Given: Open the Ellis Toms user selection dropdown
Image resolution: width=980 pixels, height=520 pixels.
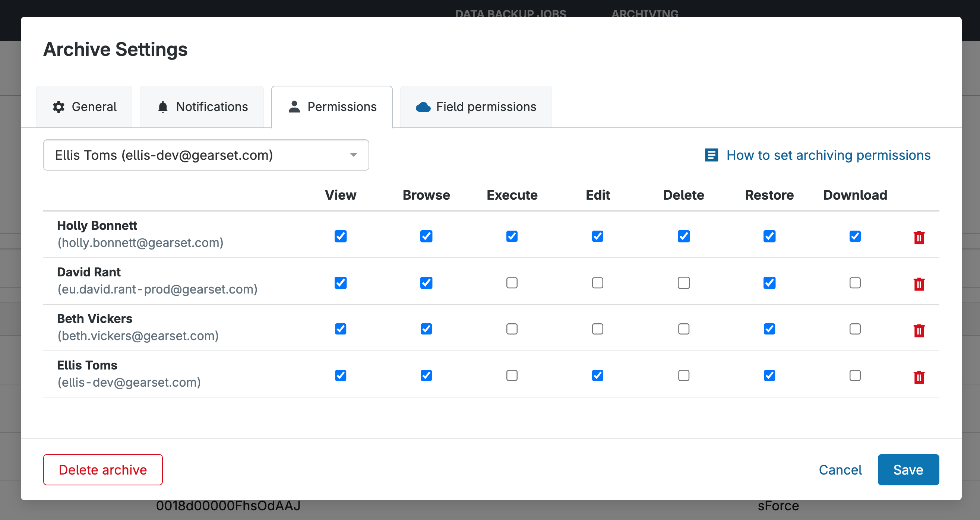Looking at the screenshot, I should click(x=205, y=155).
